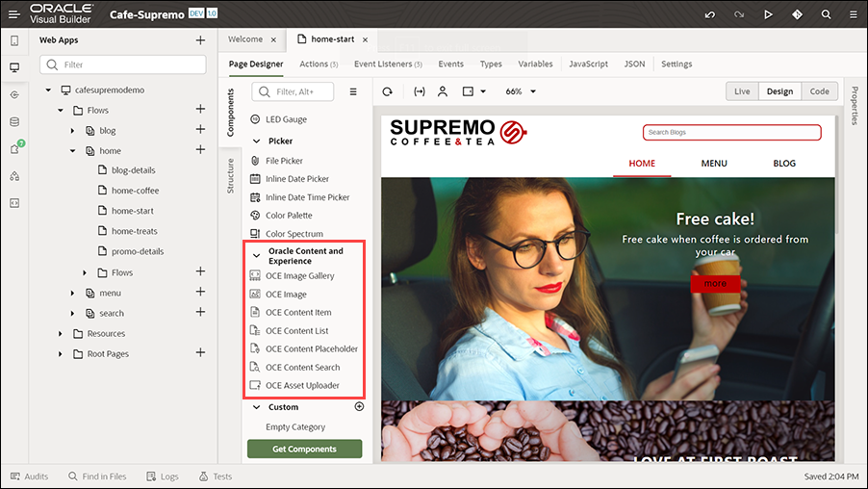
Task: Open Source View code icon
Action: tap(14, 203)
